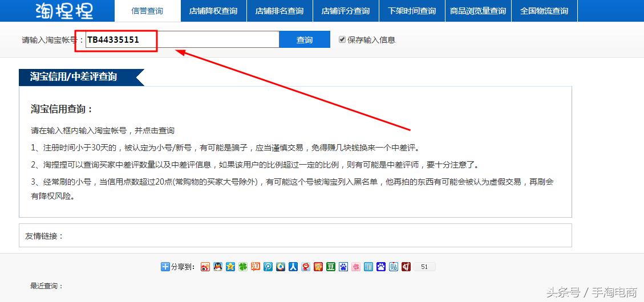Switch to the 商品浏览量查询 tab
This screenshot has width=644, height=302.
click(x=478, y=11)
